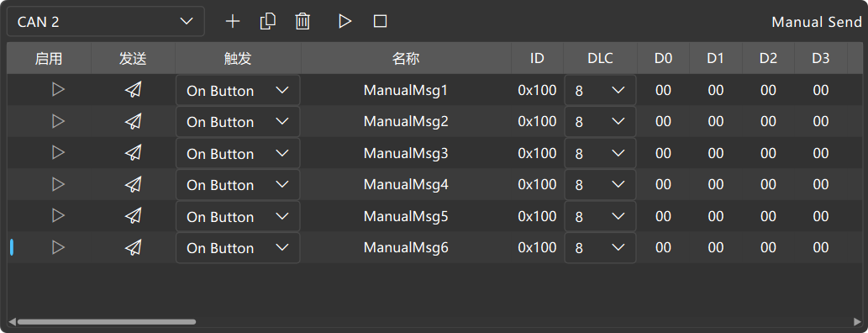This screenshot has height=333, width=868.
Task: Stop sending with the toolbar square icon
Action: click(x=380, y=22)
